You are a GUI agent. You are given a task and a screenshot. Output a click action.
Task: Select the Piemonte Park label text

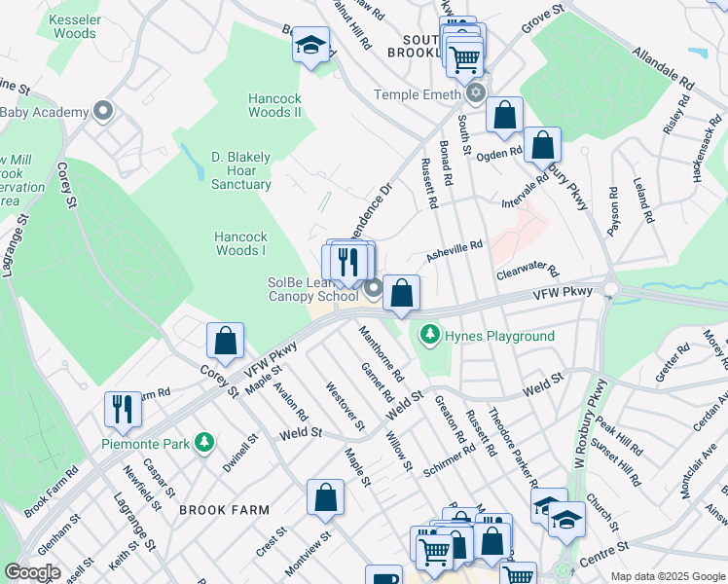coord(145,444)
